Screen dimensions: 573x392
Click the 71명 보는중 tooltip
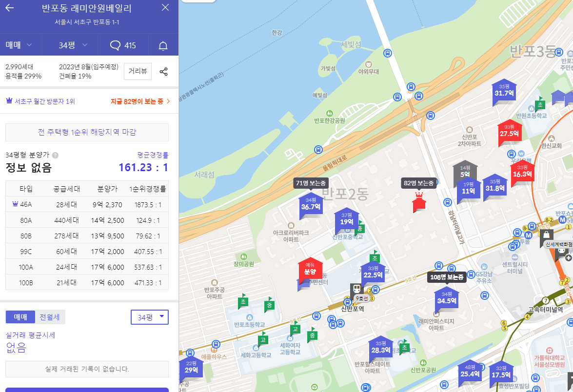coord(311,183)
